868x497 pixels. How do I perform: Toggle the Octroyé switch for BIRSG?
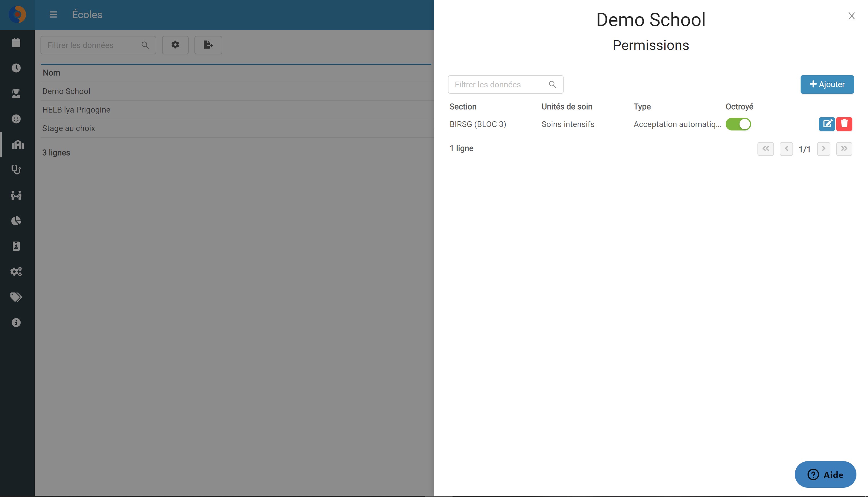click(738, 124)
